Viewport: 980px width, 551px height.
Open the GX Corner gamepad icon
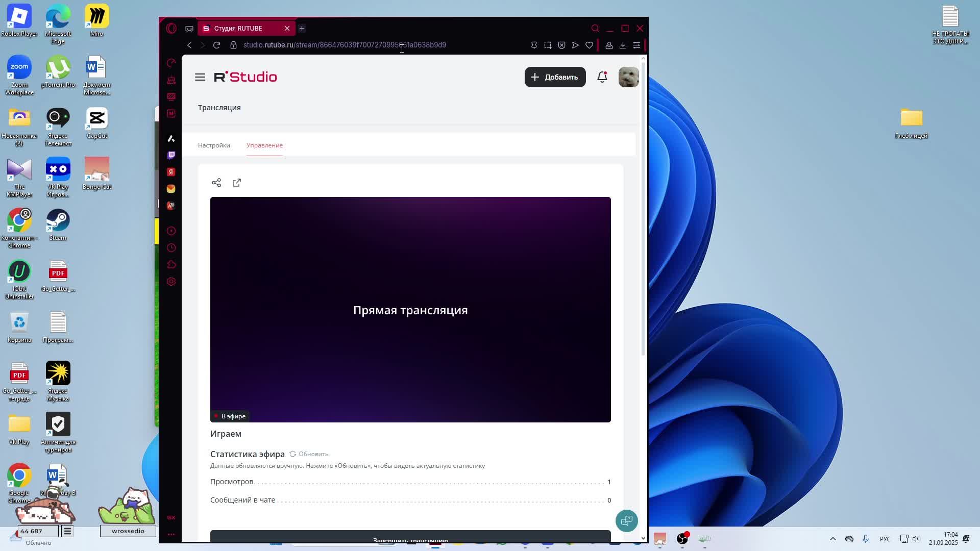189,29
